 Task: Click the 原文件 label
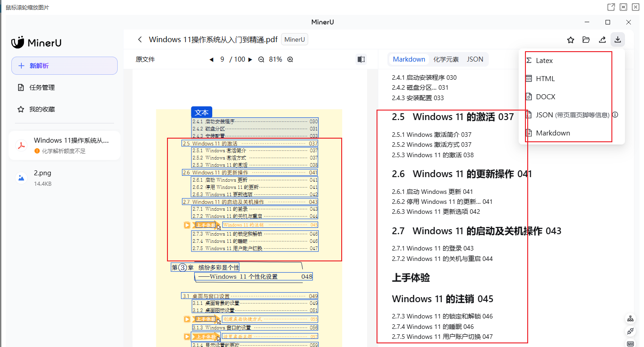tap(145, 59)
